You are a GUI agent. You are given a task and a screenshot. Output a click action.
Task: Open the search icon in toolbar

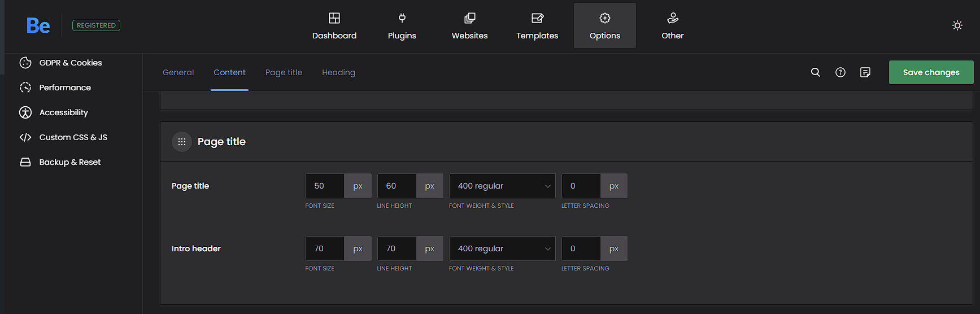[815, 72]
